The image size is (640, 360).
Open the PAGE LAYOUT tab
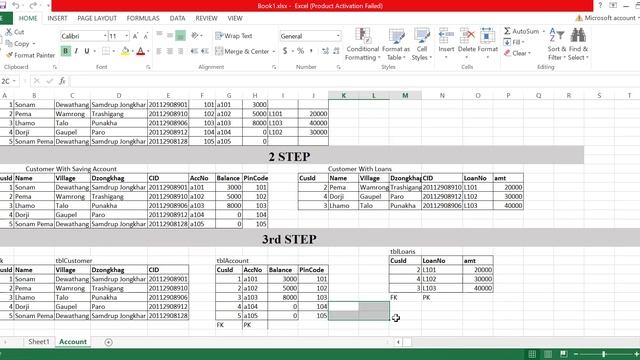coord(97,18)
